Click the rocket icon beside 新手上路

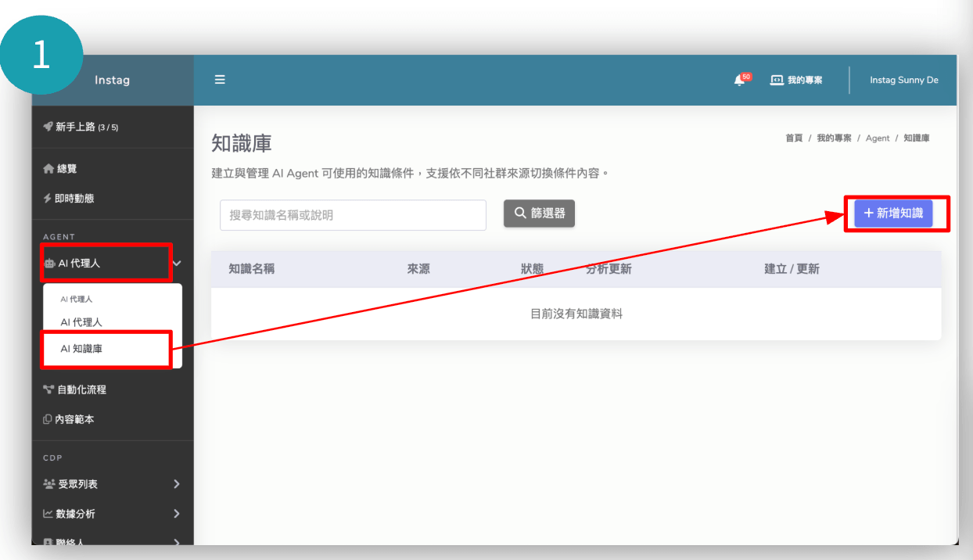[x=48, y=127]
